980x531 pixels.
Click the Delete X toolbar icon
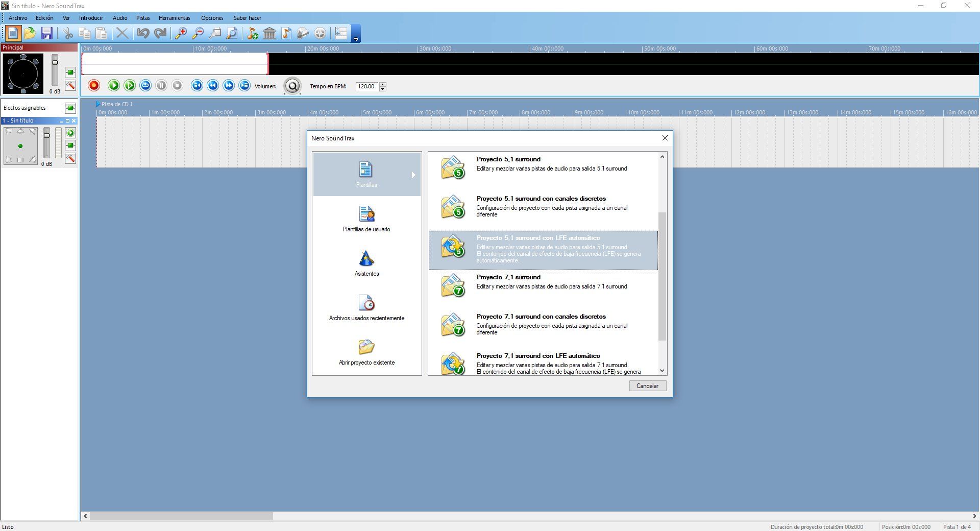pyautogui.click(x=122, y=34)
